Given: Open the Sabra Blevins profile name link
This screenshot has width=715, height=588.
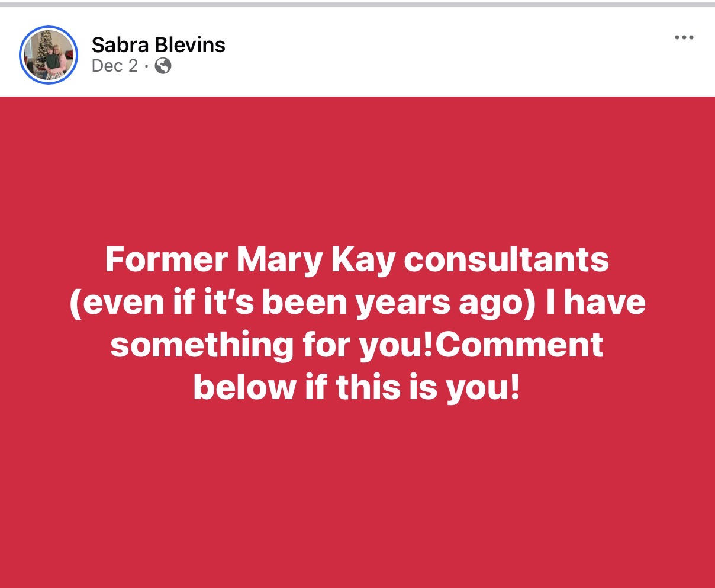Looking at the screenshot, I should pos(158,44).
